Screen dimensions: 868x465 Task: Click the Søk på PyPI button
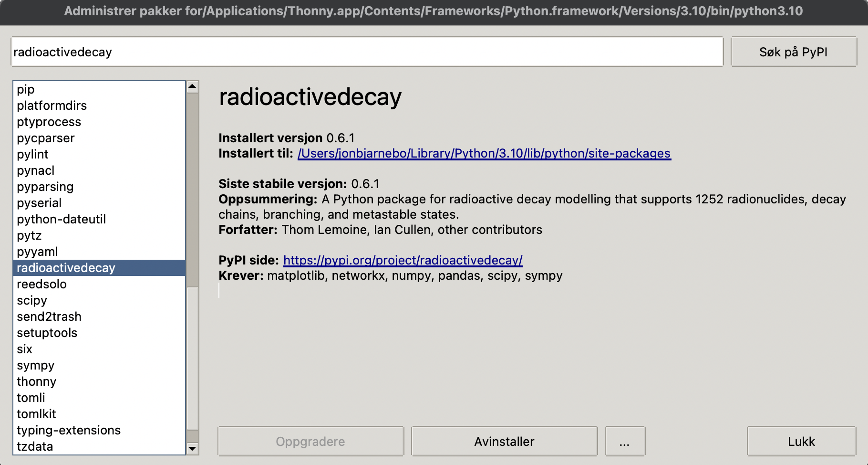[793, 52]
